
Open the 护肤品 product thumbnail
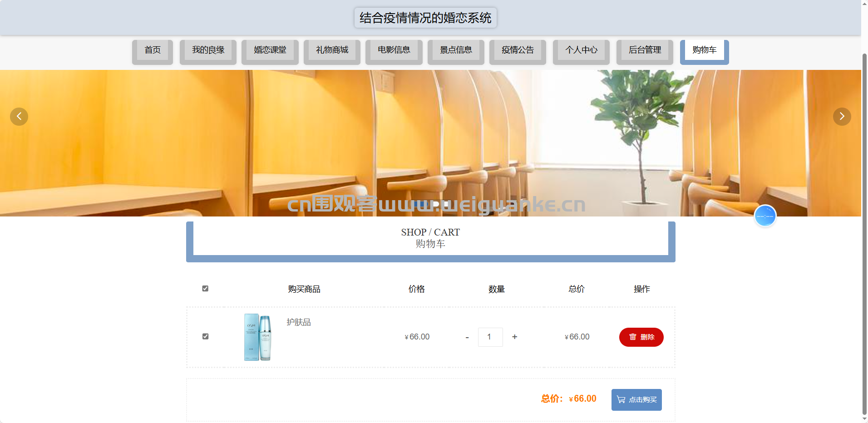tap(258, 337)
